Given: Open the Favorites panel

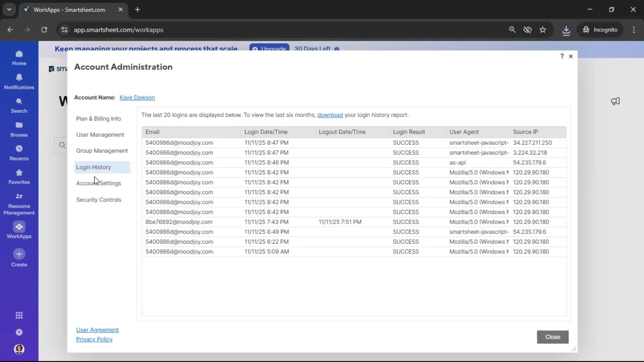Looking at the screenshot, I should pos(19,177).
